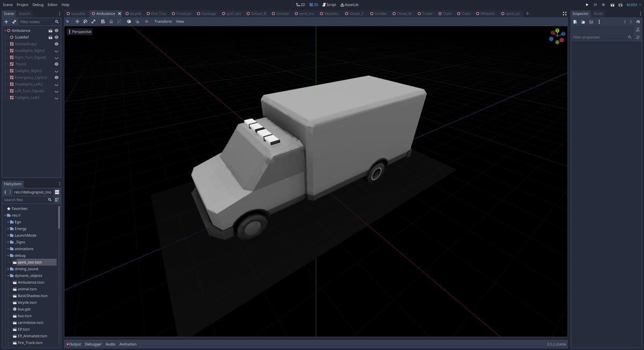This screenshot has width=644, height=350.
Task: Click the green Y axis on view gizmo
Action: (x=557, y=31)
